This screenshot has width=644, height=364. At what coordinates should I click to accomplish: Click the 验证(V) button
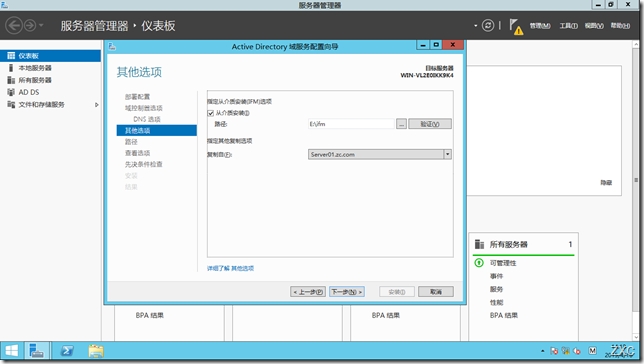coord(430,124)
